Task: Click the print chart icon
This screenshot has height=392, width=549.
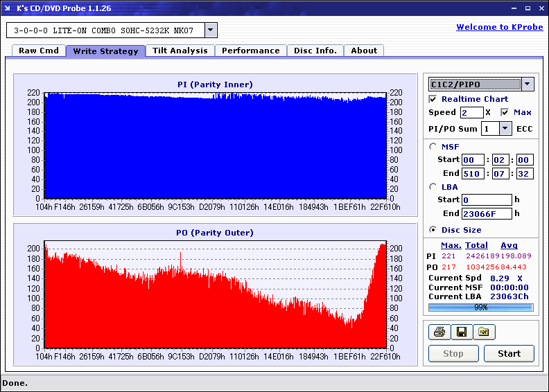Action: coord(439,332)
